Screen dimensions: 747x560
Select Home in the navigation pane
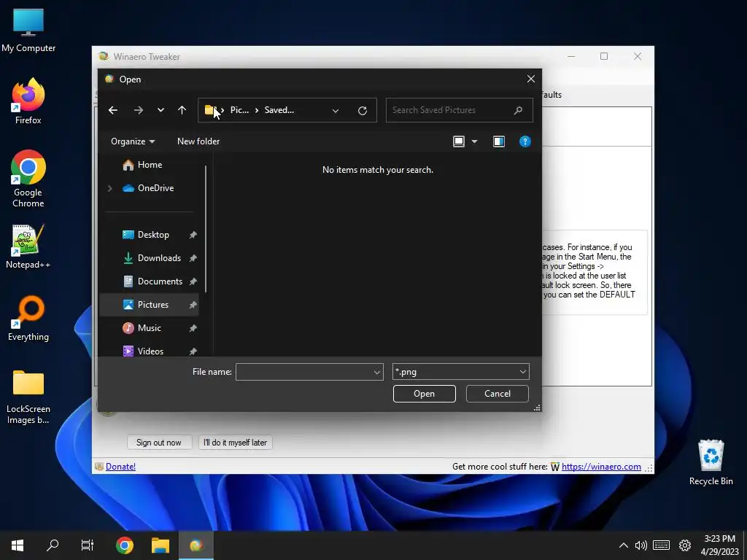coord(150,165)
